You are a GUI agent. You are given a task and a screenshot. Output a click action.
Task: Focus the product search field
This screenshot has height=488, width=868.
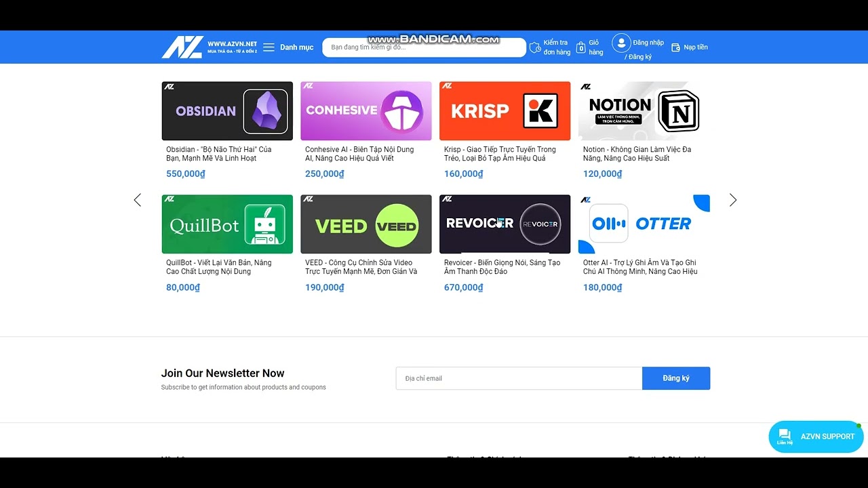tap(424, 47)
